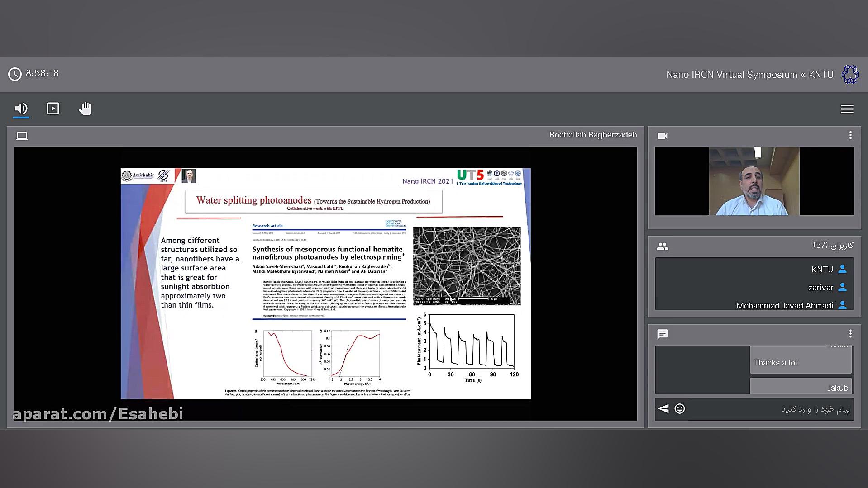The width and height of the screenshot is (868, 488).
Task: Click the person icon beside KNTU
Action: click(x=842, y=269)
